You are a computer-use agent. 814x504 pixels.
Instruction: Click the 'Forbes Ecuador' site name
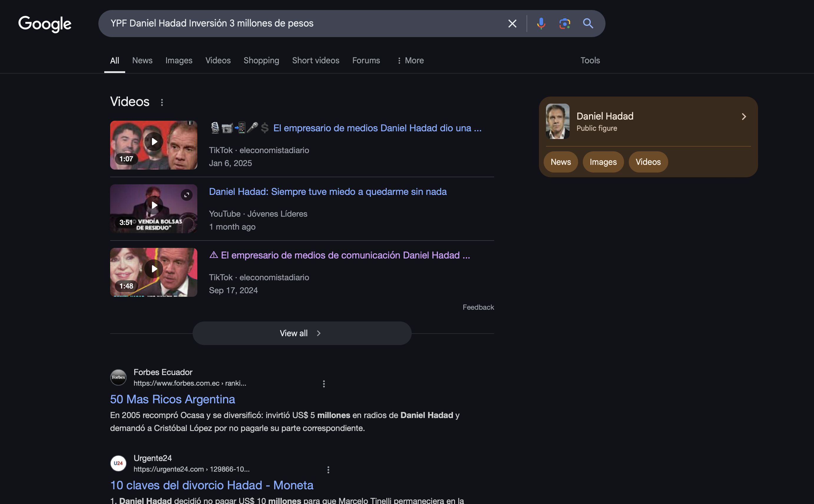click(x=163, y=372)
